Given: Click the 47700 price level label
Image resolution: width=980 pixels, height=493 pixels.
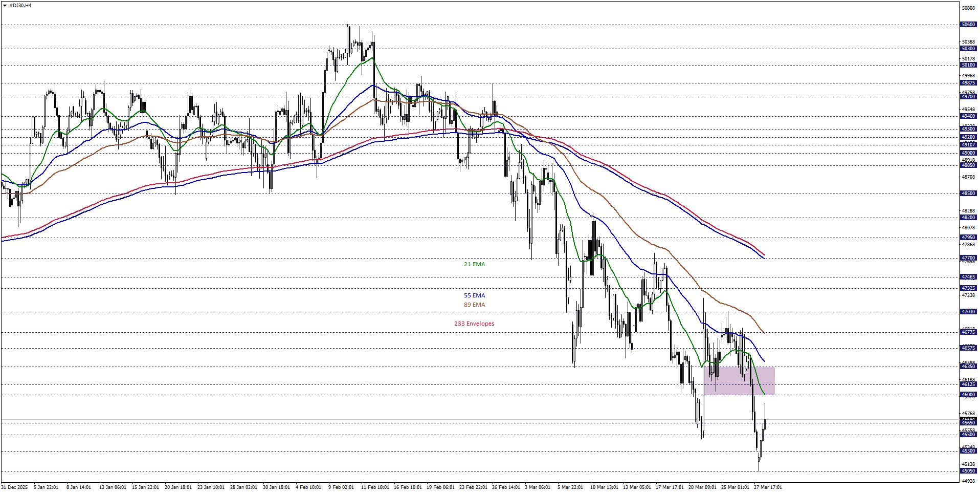Looking at the screenshot, I should coord(968,258).
